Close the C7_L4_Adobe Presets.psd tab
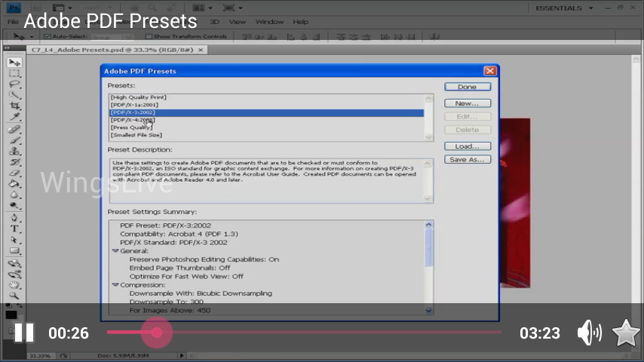The height and width of the screenshot is (362, 644). [201, 50]
